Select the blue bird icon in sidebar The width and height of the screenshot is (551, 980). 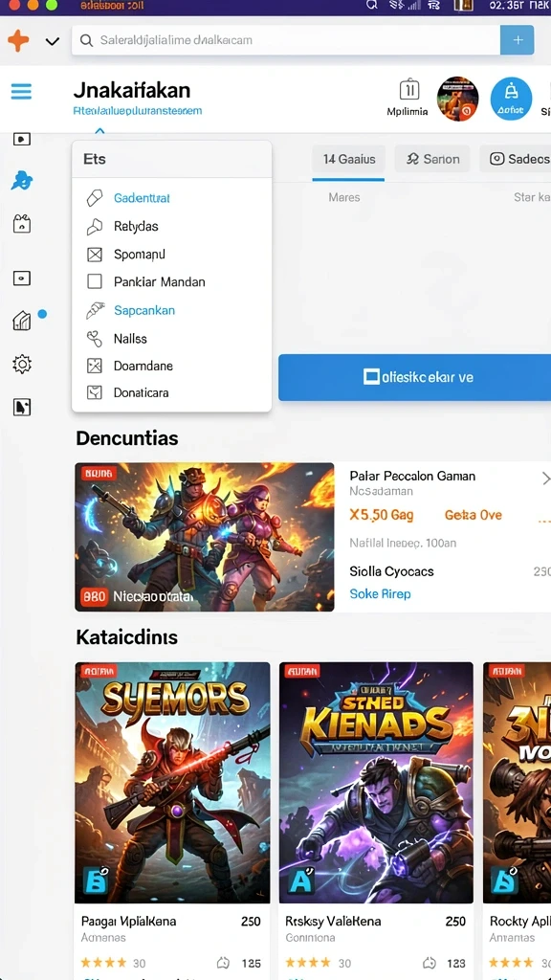click(x=22, y=181)
